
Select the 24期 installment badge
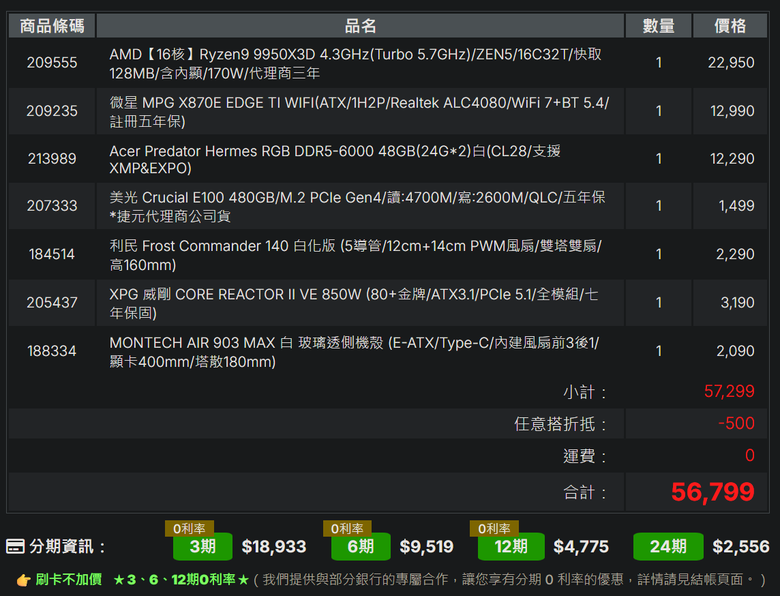pos(668,547)
